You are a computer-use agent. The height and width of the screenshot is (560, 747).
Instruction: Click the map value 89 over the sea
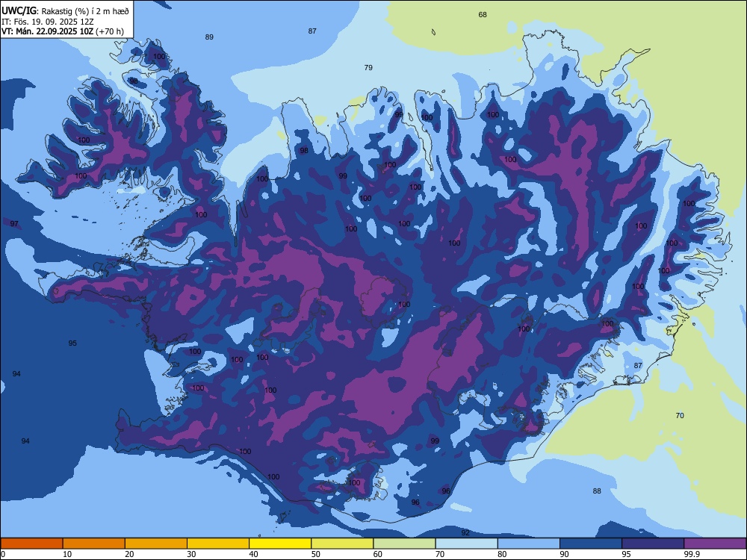point(209,37)
